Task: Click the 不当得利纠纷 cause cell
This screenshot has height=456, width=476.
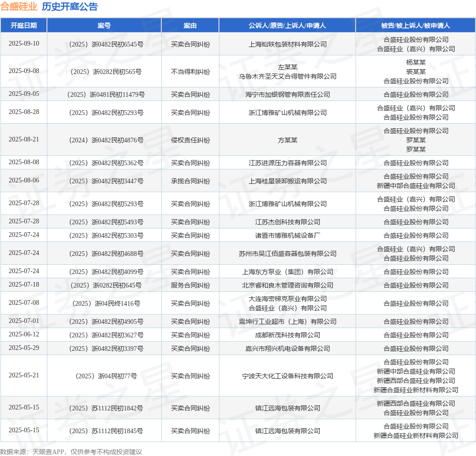Action: click(190, 72)
